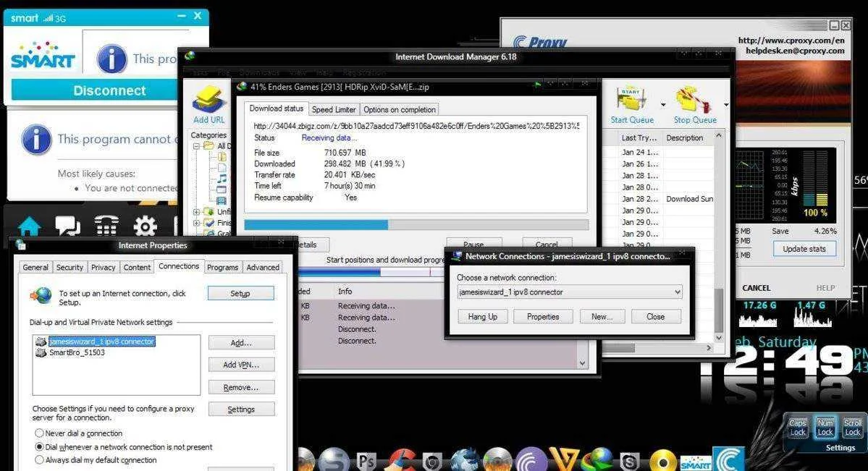Open the messages chat-bubble icon in Smart dashboard
The image size is (868, 471).
point(67,226)
